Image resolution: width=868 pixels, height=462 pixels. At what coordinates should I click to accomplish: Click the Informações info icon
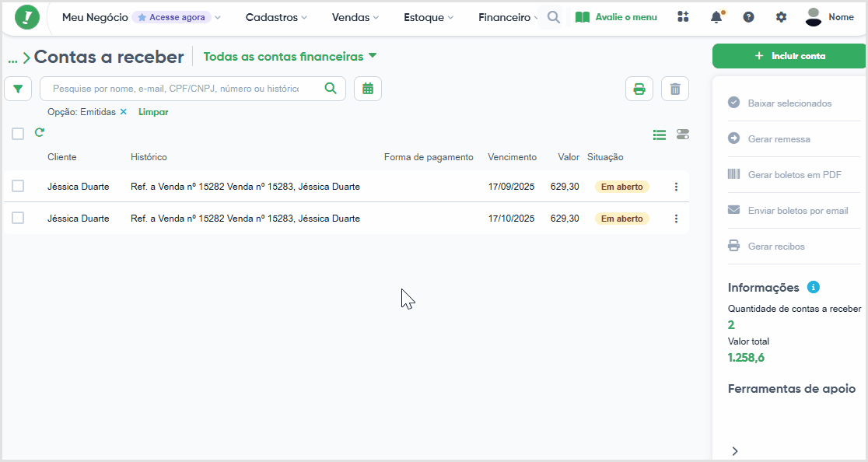[x=814, y=287]
